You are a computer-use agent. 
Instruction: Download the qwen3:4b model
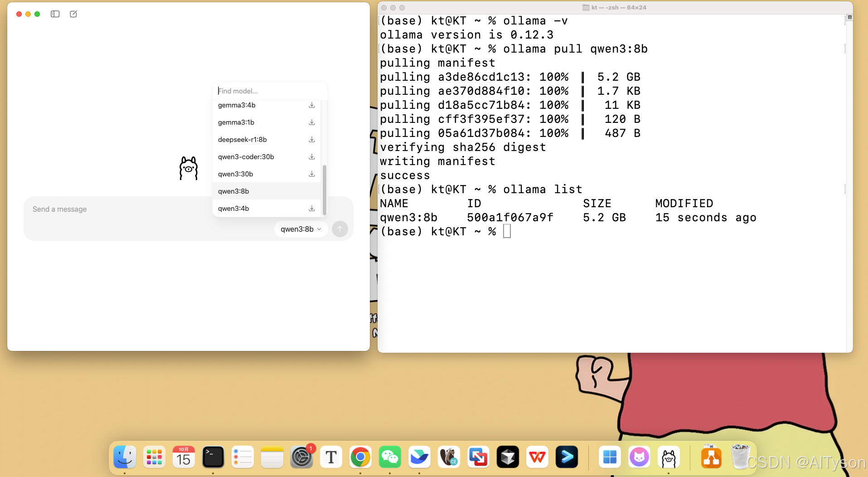click(312, 209)
